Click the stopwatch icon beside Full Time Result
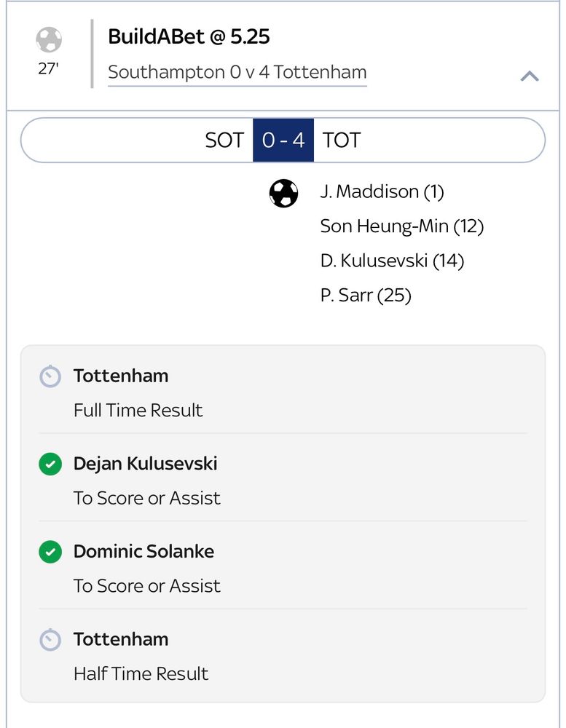Viewport: 566px width, 728px height. (x=50, y=377)
